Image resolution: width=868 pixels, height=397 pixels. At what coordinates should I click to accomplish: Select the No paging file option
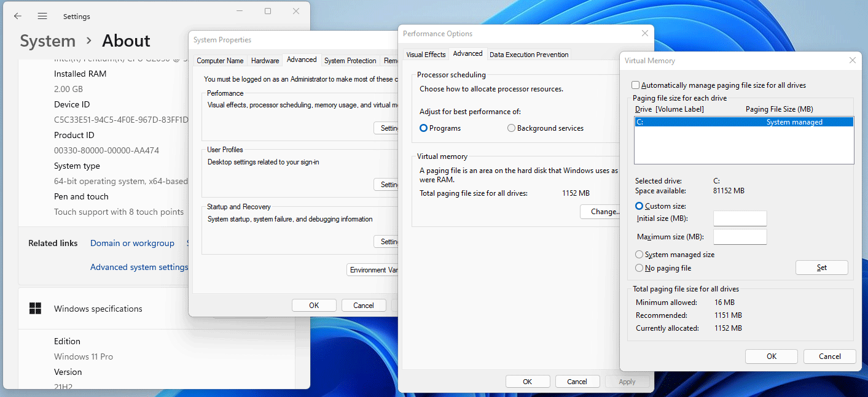point(639,268)
